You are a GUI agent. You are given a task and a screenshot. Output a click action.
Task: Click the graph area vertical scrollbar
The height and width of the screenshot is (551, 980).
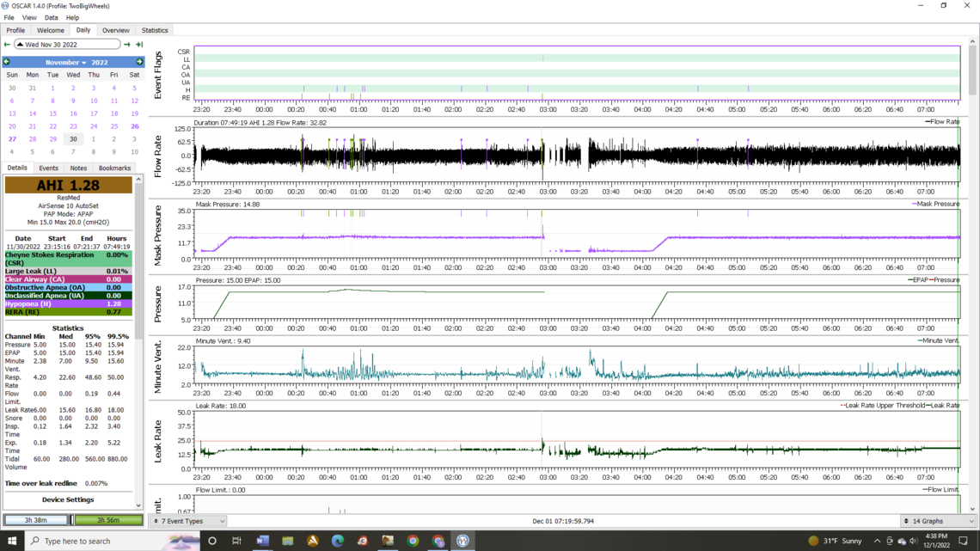click(x=972, y=69)
